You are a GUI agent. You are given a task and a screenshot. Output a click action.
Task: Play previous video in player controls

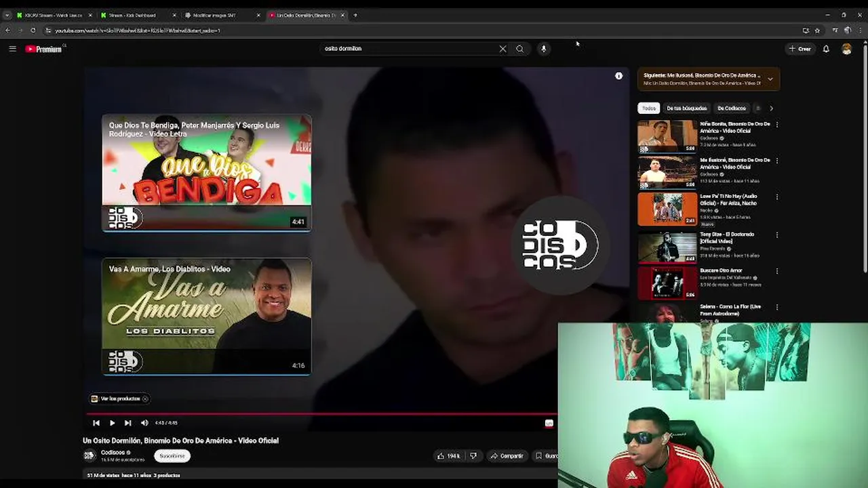click(x=96, y=423)
